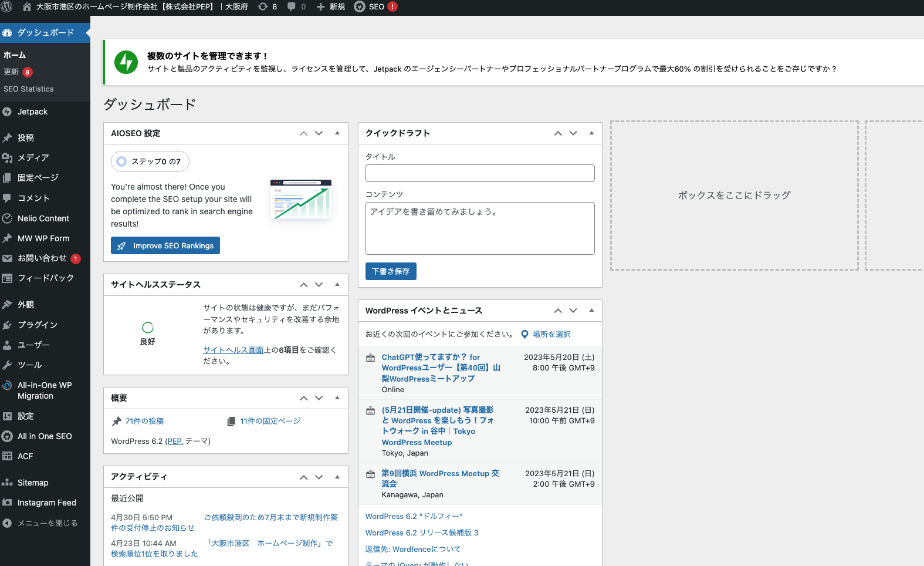Image resolution: width=924 pixels, height=566 pixels.
Task: Open 11件の固定ページ link
Action: tap(270, 421)
